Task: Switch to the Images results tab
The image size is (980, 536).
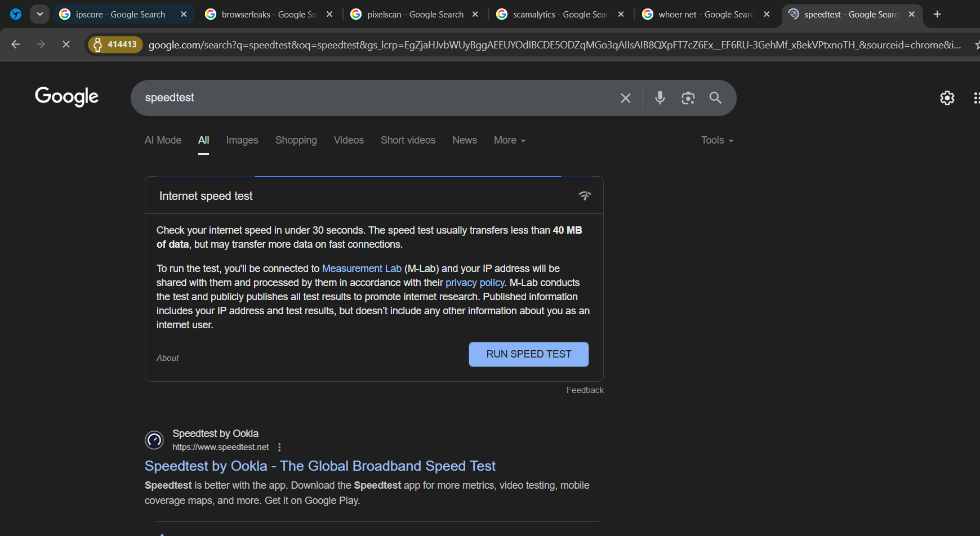Action: pyautogui.click(x=242, y=140)
